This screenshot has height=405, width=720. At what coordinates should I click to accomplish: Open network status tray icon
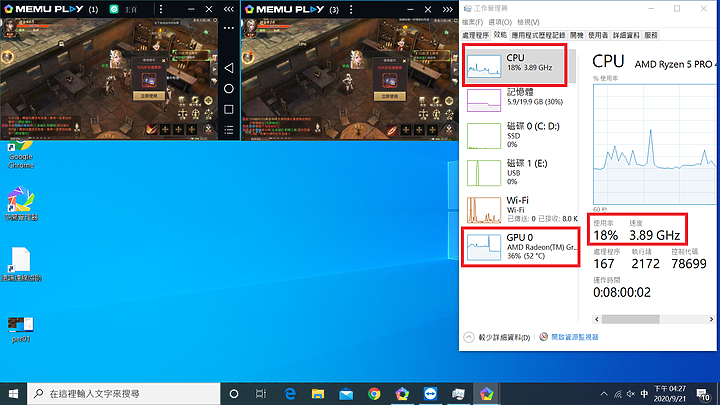pyautogui.click(x=618, y=394)
